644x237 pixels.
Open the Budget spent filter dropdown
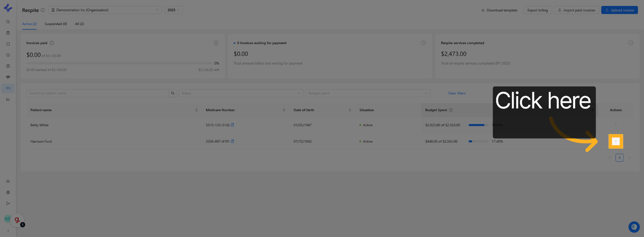368,93
